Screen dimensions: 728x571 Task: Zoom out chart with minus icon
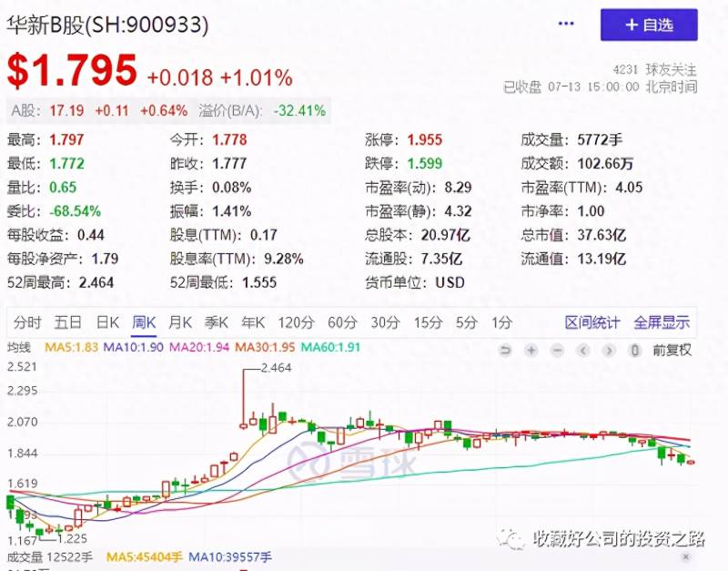(x=557, y=350)
